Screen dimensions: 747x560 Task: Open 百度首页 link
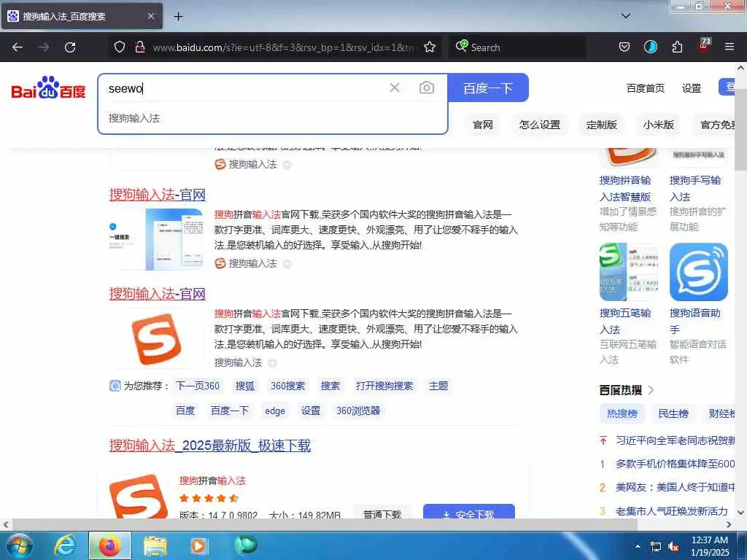point(645,88)
